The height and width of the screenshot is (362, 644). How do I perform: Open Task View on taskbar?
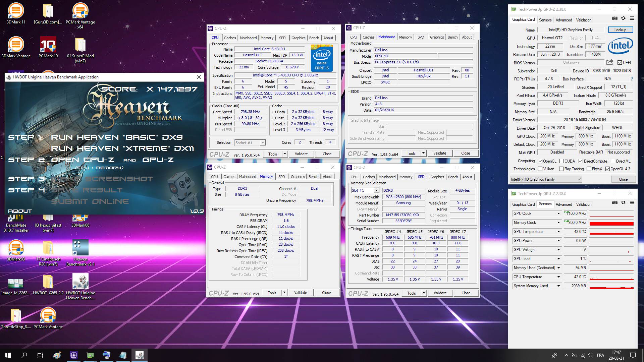pyautogui.click(x=40, y=355)
